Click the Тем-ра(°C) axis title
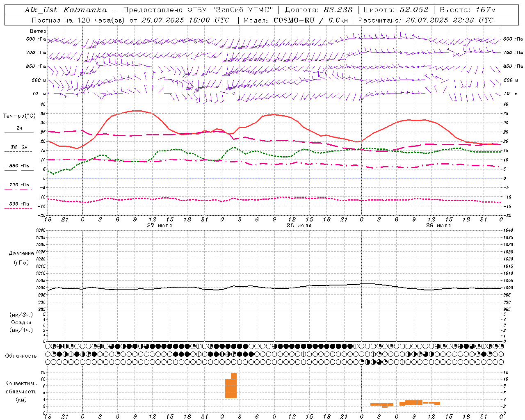 point(19,116)
